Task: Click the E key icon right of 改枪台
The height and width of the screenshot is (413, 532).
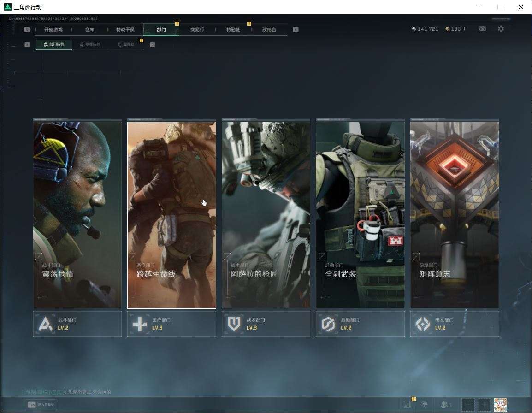Action: point(296,29)
